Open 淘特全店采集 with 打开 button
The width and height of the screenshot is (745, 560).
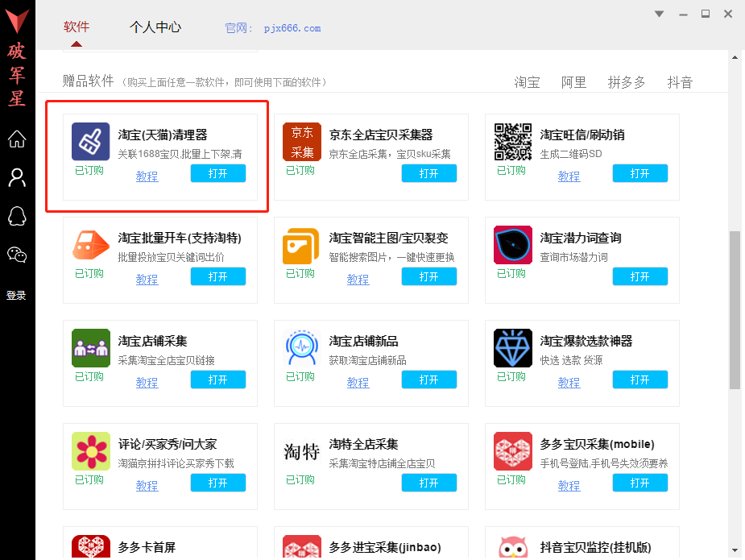pyautogui.click(x=429, y=483)
